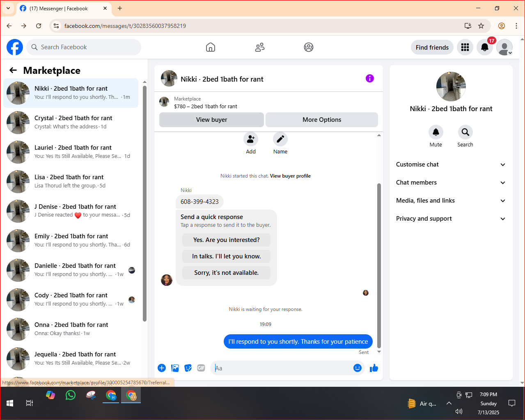Click the install app icon in address bar
Viewport: 525px width, 420px height.
[468, 26]
